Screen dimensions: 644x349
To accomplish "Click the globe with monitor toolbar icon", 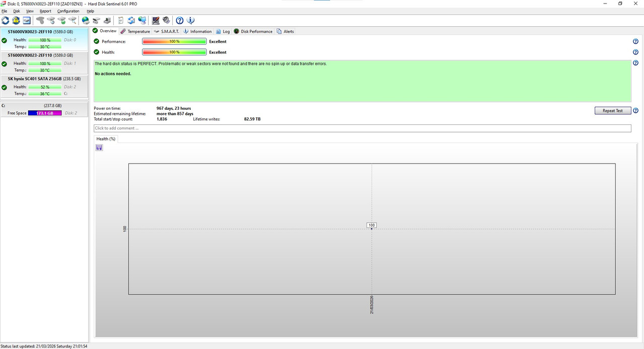I will pyautogui.click(x=142, y=20).
